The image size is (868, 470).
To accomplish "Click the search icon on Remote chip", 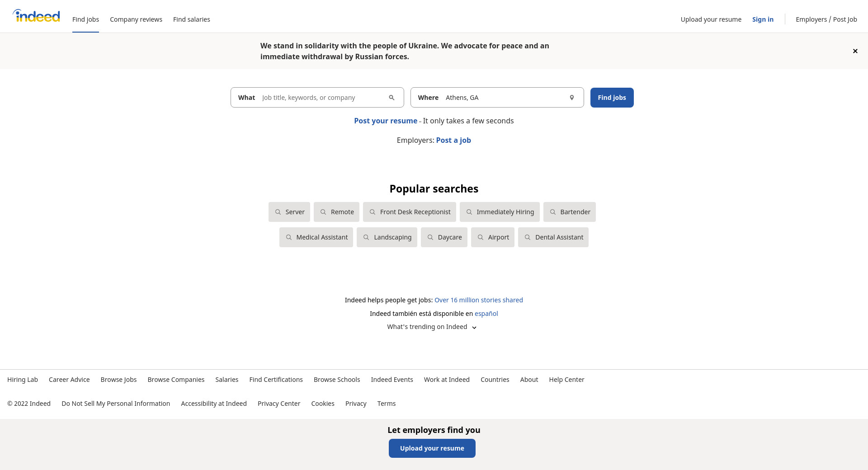I will click(323, 212).
